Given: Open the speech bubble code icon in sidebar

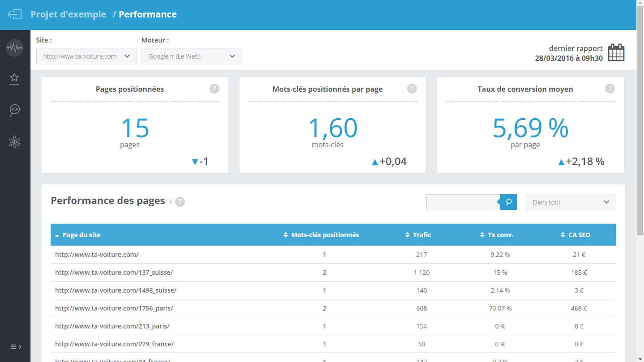Looking at the screenshot, I should [14, 110].
